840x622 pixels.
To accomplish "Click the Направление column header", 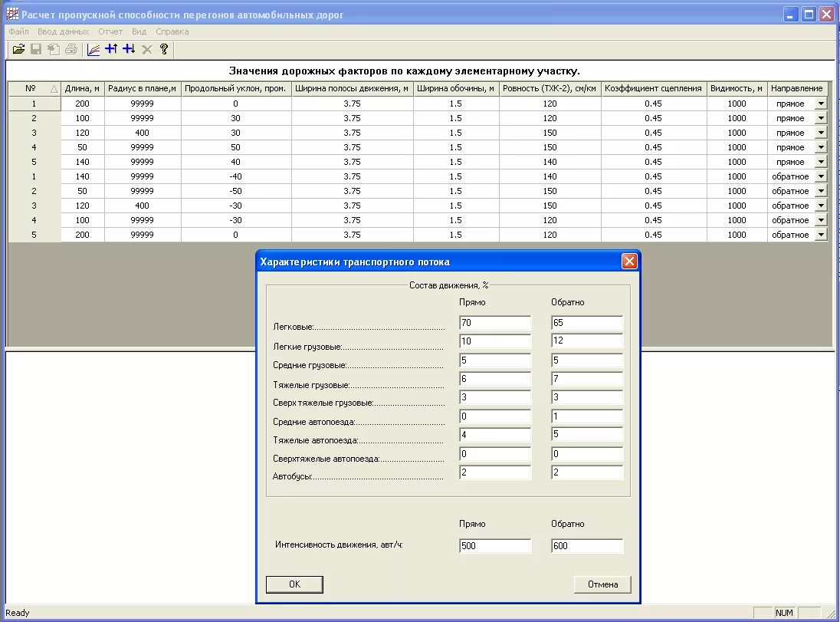I will coord(797,88).
